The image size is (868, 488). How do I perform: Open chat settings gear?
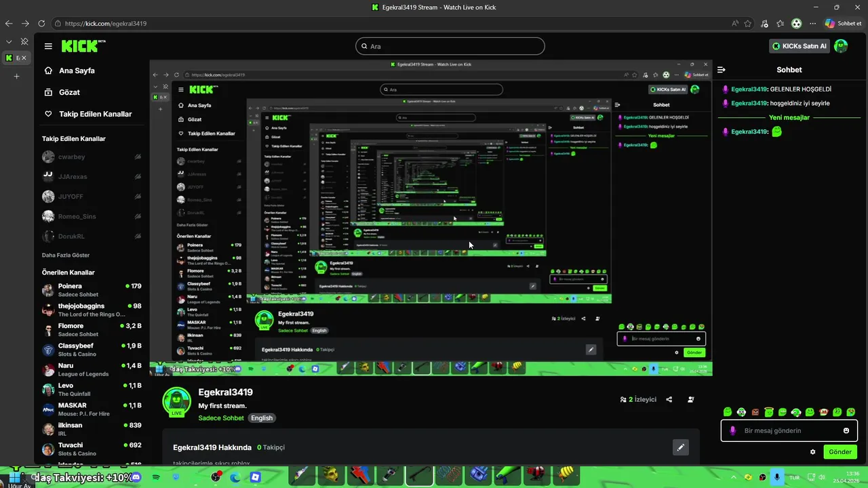coord(812,451)
